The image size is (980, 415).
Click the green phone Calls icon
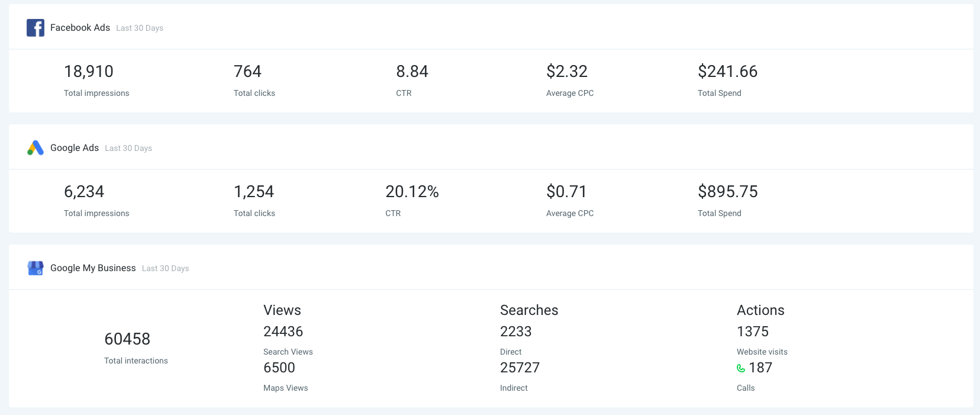coord(741,368)
